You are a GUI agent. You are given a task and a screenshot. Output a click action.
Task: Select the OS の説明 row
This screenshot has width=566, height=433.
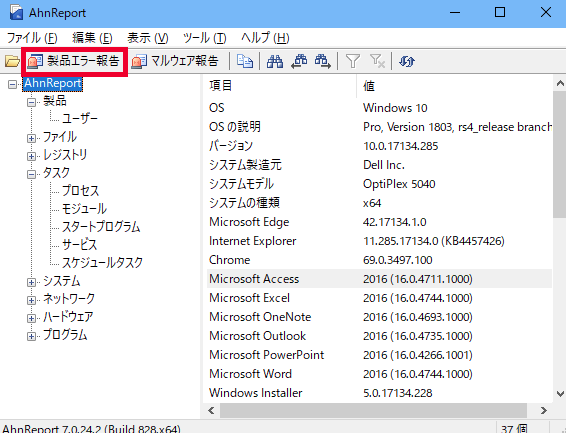(x=379, y=127)
